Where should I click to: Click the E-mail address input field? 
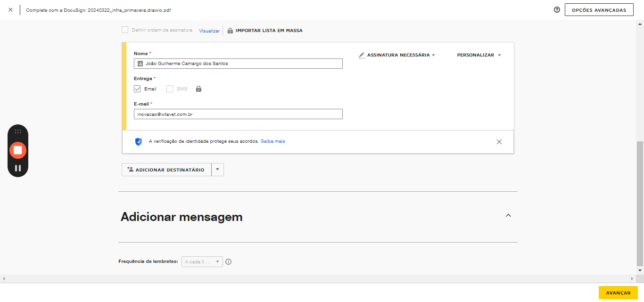[x=238, y=114]
